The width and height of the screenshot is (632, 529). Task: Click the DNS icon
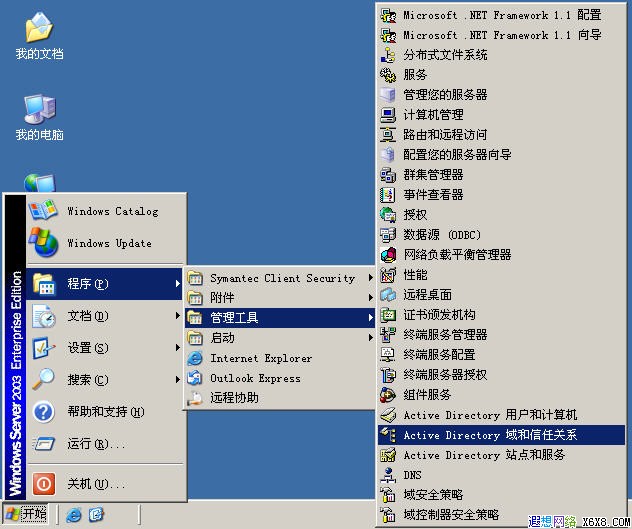pyautogui.click(x=388, y=475)
